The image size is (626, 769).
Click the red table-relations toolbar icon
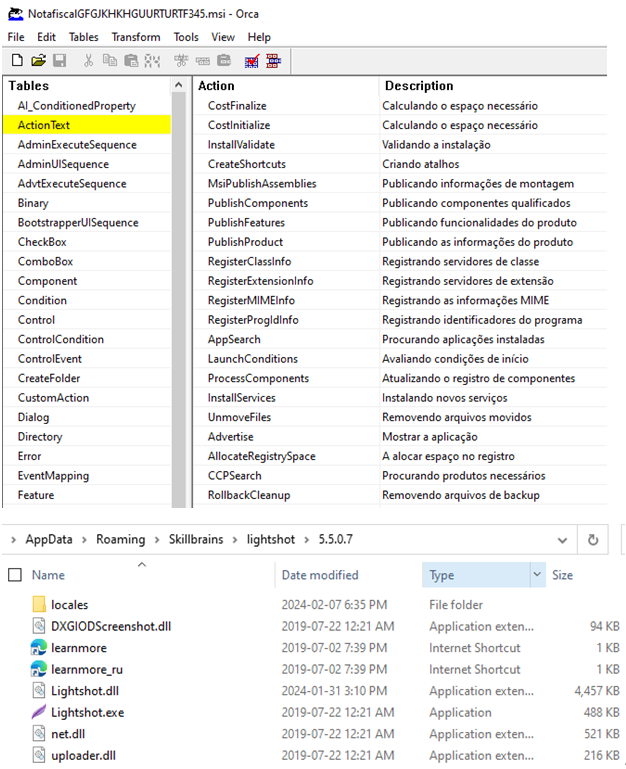click(273, 61)
